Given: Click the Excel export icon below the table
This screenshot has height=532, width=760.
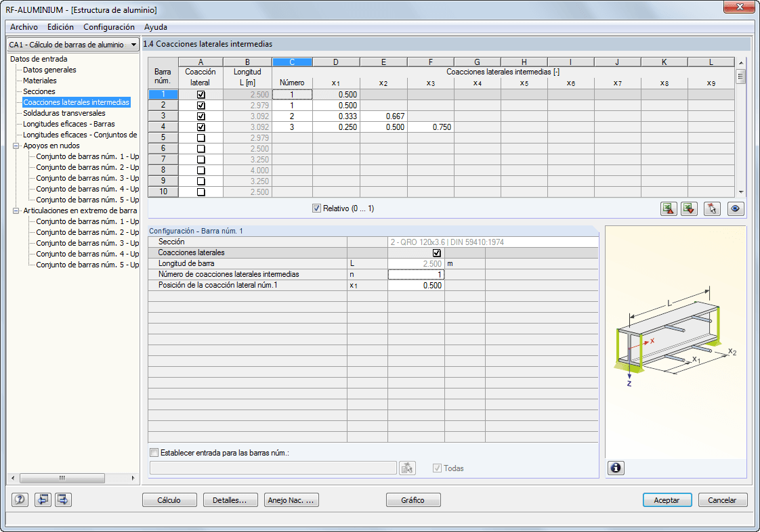Looking at the screenshot, I should pyautogui.click(x=669, y=209).
